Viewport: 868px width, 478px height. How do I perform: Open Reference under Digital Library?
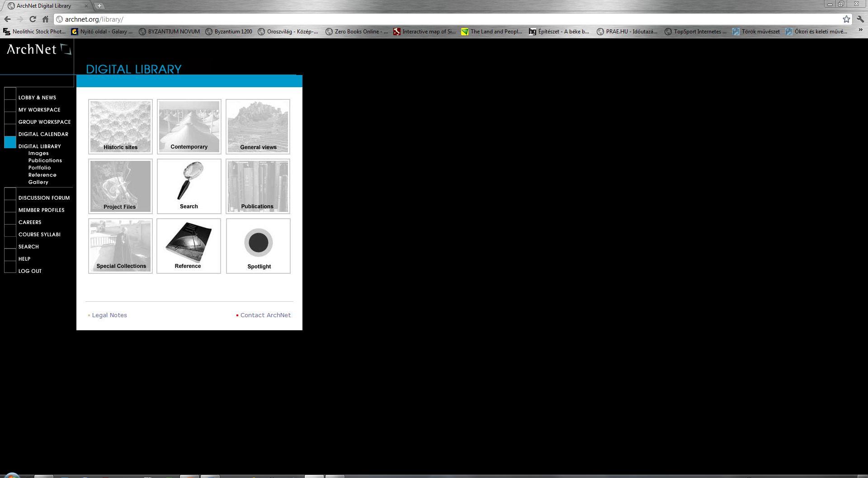coord(42,175)
